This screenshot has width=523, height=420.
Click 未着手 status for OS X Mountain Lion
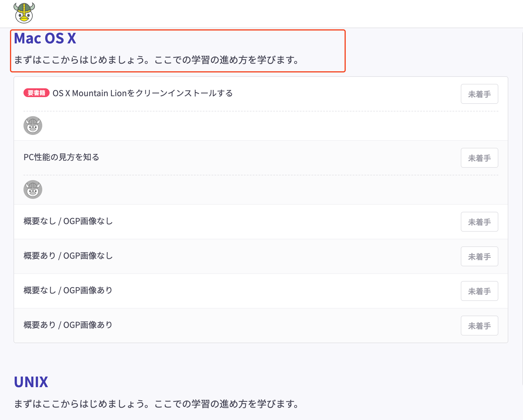pos(480,94)
